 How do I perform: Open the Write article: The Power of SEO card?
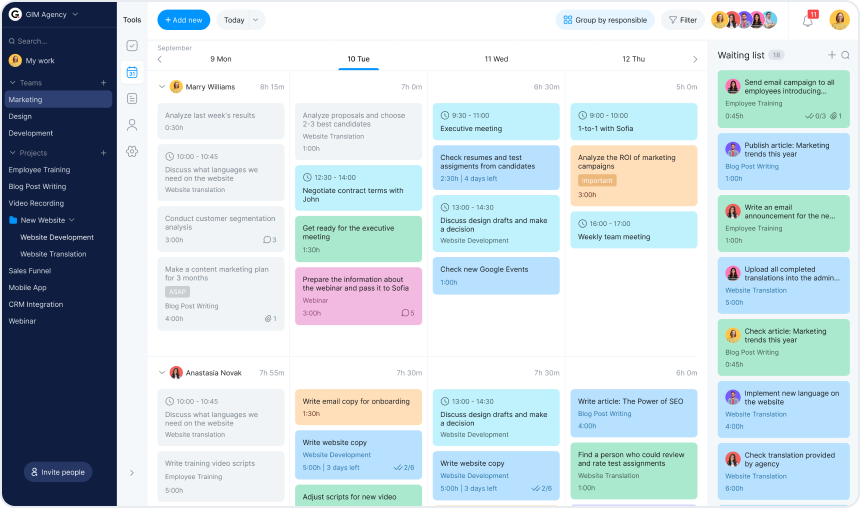[633, 413]
